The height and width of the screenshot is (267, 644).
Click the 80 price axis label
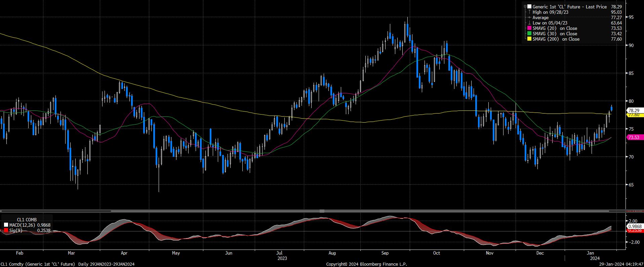coord(631,101)
